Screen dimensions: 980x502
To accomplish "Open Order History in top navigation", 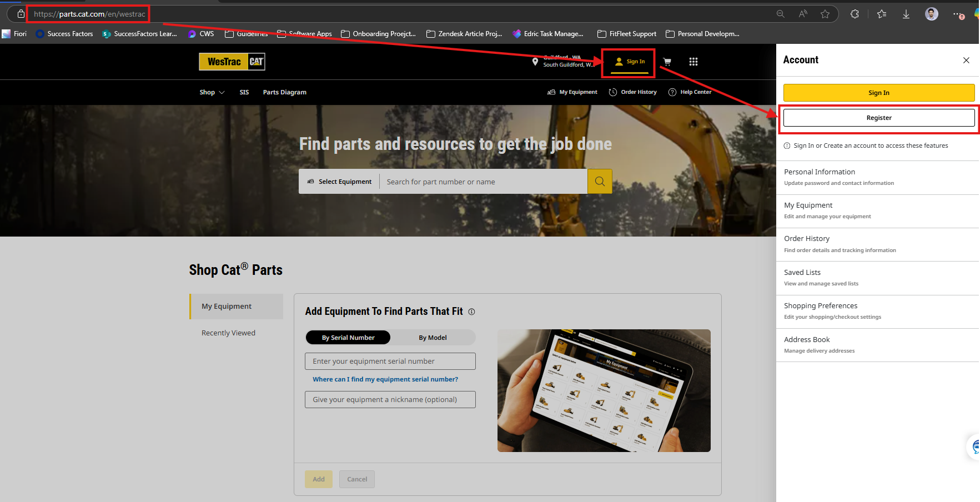I will 632,92.
